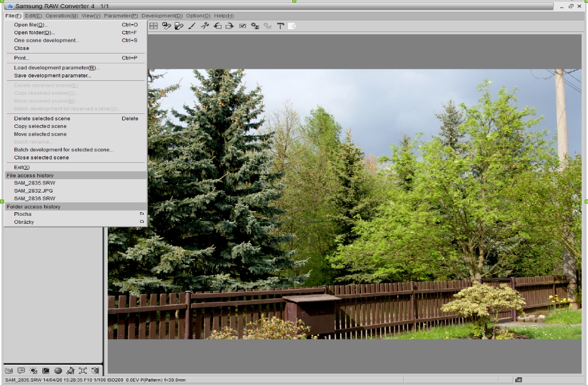Click the color sphere icon
The height and width of the screenshot is (385, 588).
[58, 370]
